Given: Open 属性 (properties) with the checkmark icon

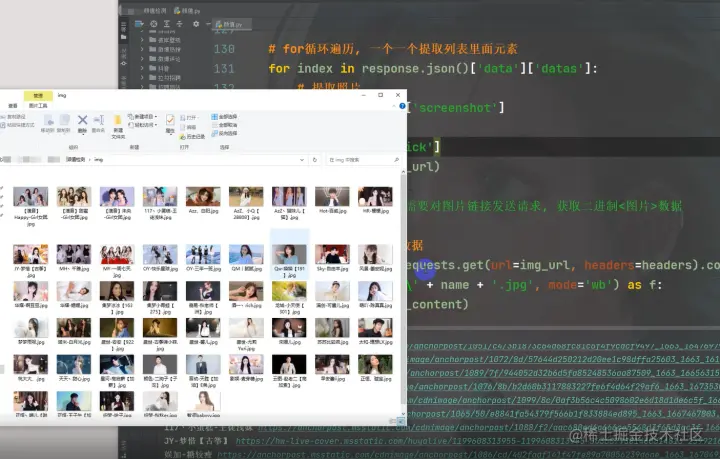Looking at the screenshot, I should (x=170, y=120).
